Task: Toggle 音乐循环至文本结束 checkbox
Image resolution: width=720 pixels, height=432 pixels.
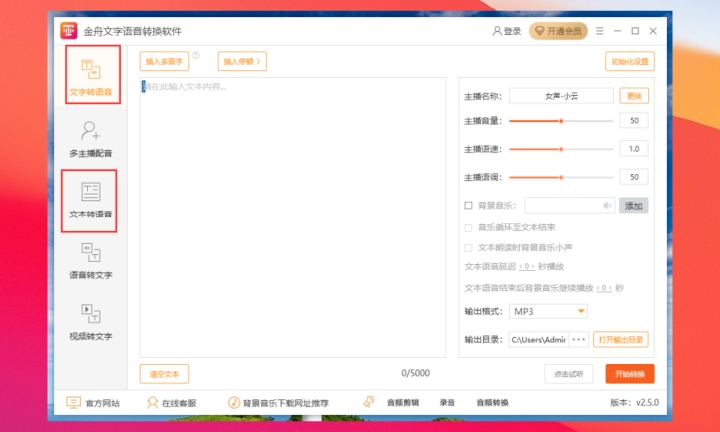Action: click(468, 227)
